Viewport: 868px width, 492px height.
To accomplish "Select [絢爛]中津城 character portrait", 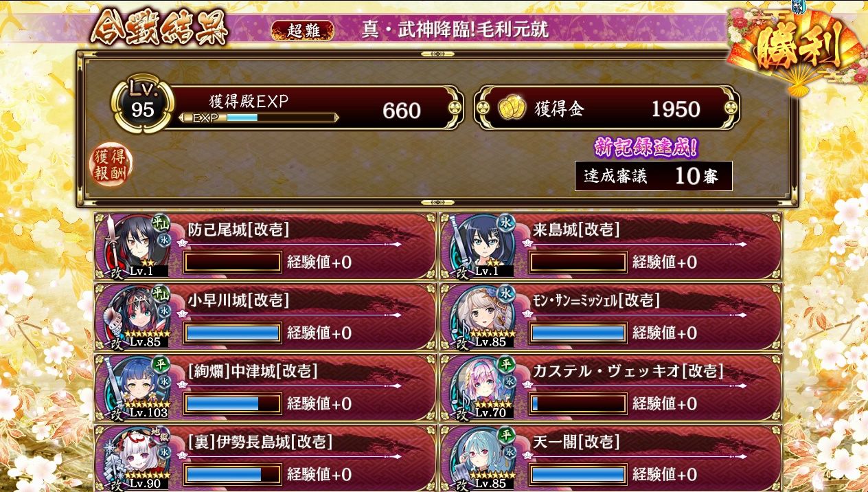I will coord(136,387).
